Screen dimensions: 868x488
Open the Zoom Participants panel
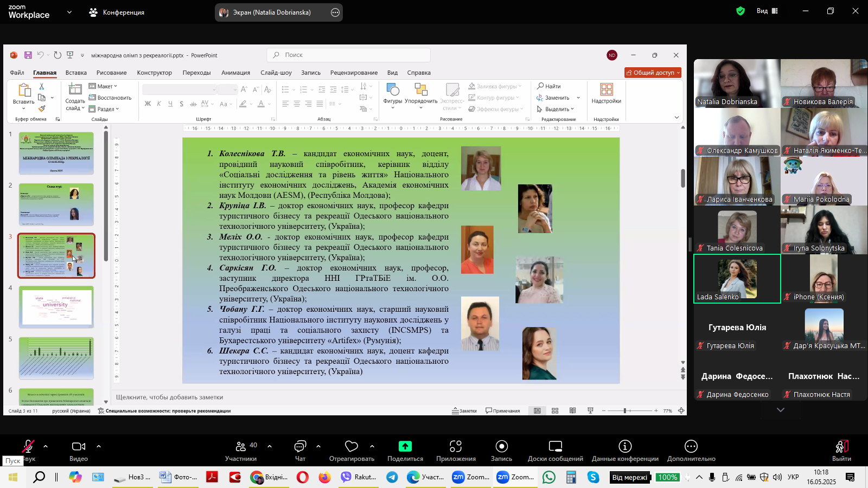point(241,450)
